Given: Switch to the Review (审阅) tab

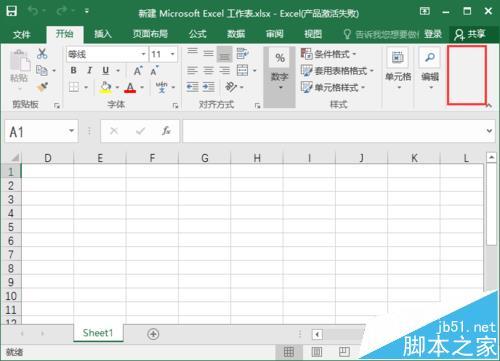Looking at the screenshot, I should pyautogui.click(x=274, y=34).
